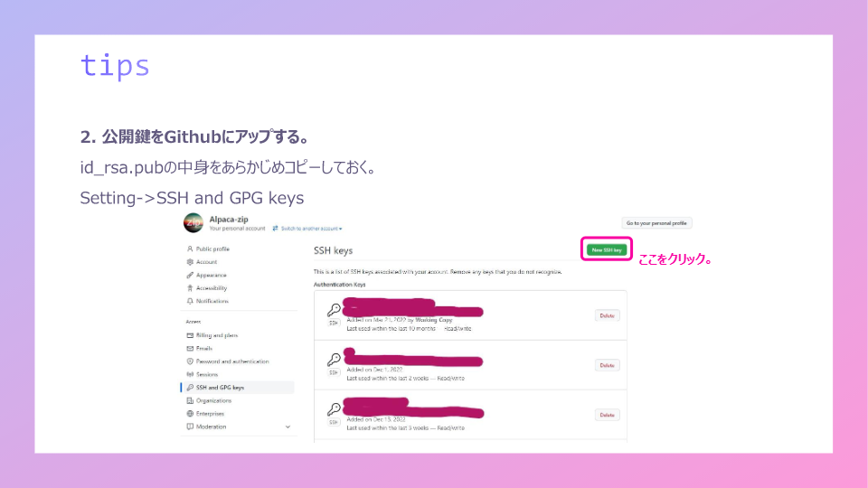Viewport: 868px width, 488px height.
Task: Click the Moderation report icon
Action: (x=190, y=427)
